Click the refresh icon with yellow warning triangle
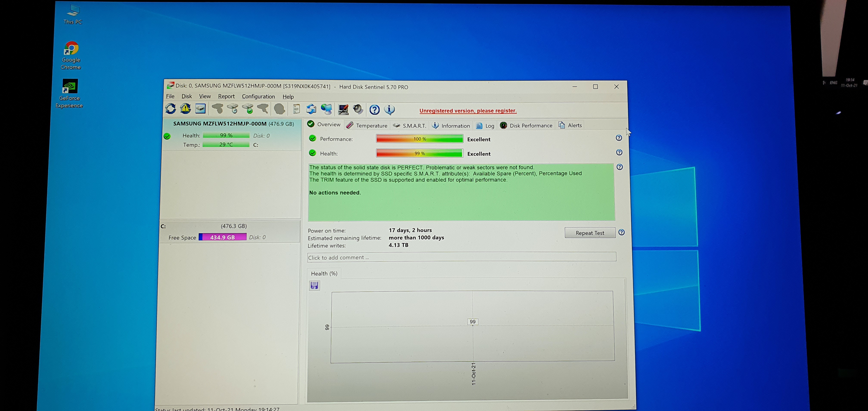868x411 pixels. (185, 109)
